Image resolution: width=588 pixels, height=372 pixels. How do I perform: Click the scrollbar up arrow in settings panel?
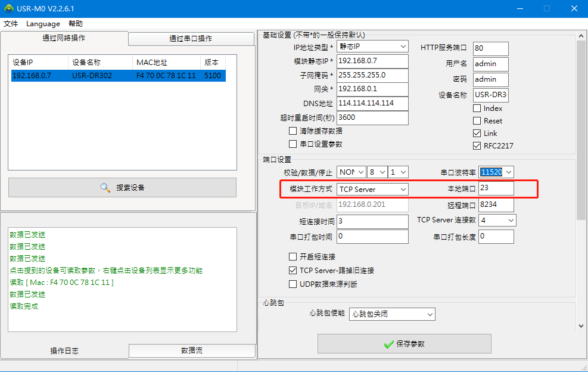(x=581, y=36)
